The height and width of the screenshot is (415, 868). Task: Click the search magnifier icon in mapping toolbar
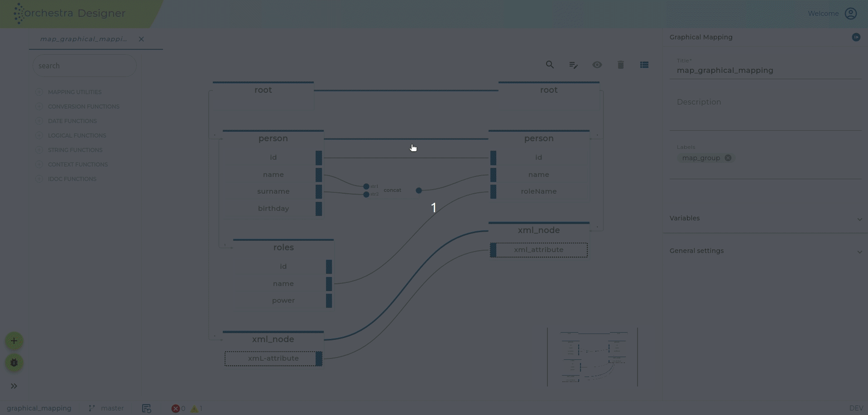coord(550,65)
